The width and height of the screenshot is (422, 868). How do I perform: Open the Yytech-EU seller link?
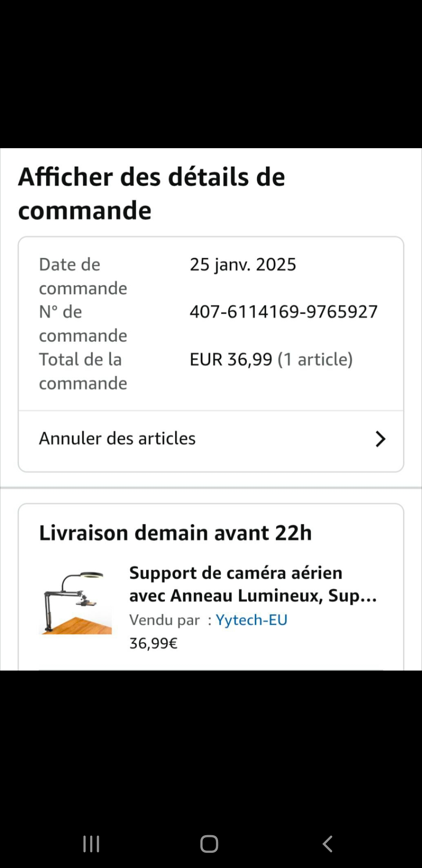(251, 620)
